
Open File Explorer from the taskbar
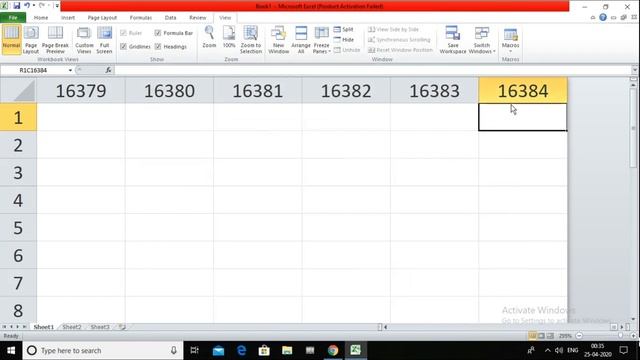pyautogui.click(x=287, y=350)
